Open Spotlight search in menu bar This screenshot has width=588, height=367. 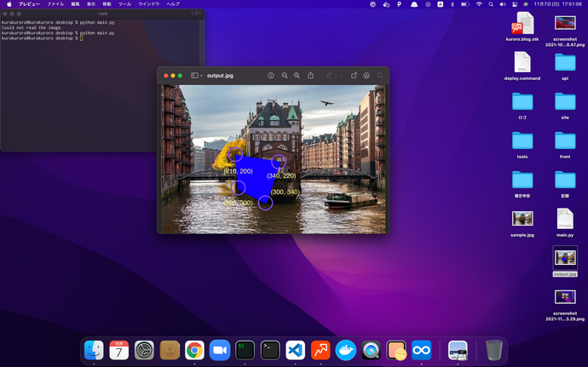[491, 4]
